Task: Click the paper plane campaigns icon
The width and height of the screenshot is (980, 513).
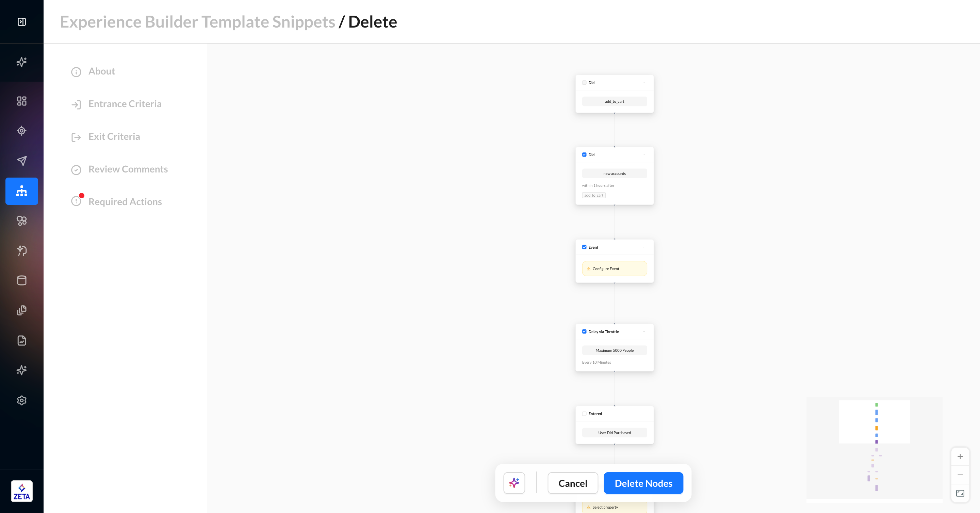Action: [x=22, y=161]
